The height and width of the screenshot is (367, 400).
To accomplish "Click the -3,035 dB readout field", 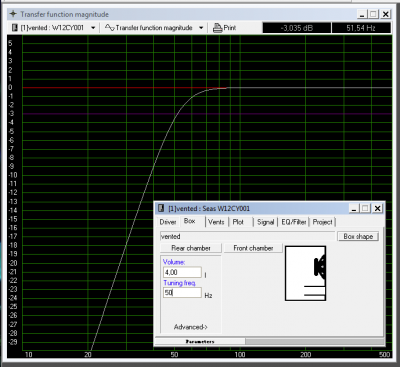I will [x=297, y=28].
